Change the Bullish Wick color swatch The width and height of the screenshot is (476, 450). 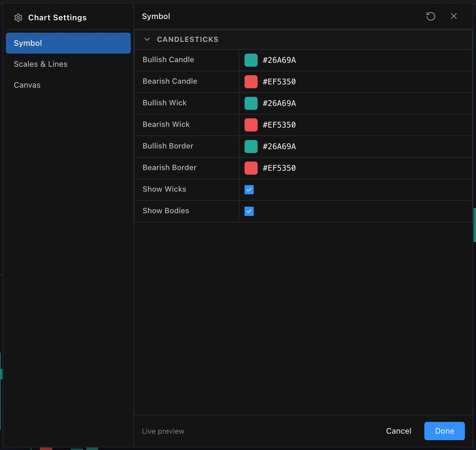[x=251, y=103]
